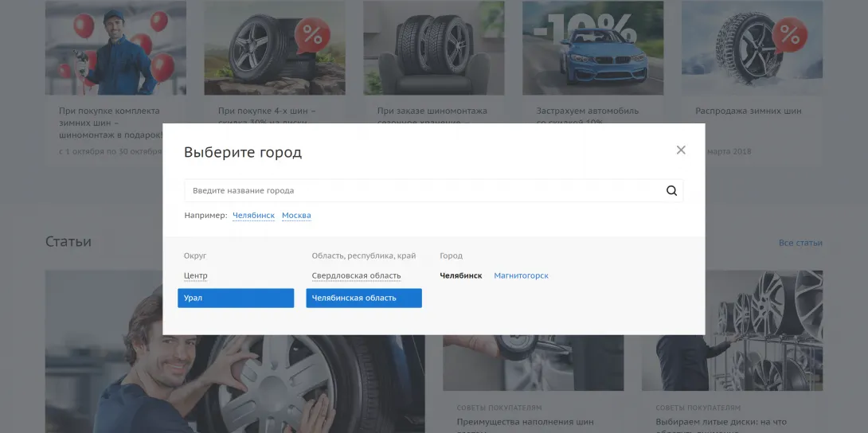Choose example city Челябинск link
Screen dimensions: 868x433
tap(253, 216)
